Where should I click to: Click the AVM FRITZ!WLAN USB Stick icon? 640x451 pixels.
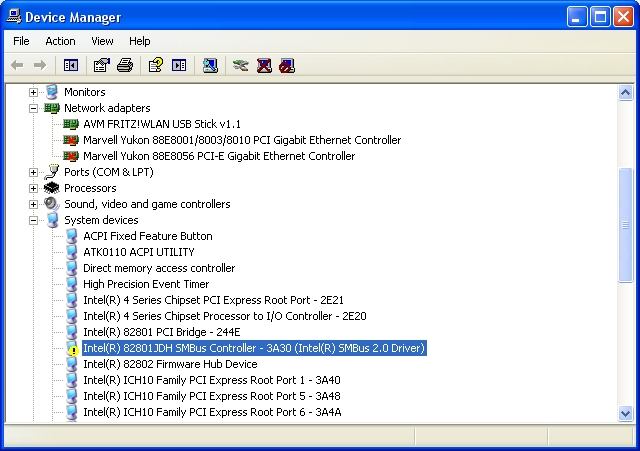pyautogui.click(x=71, y=124)
